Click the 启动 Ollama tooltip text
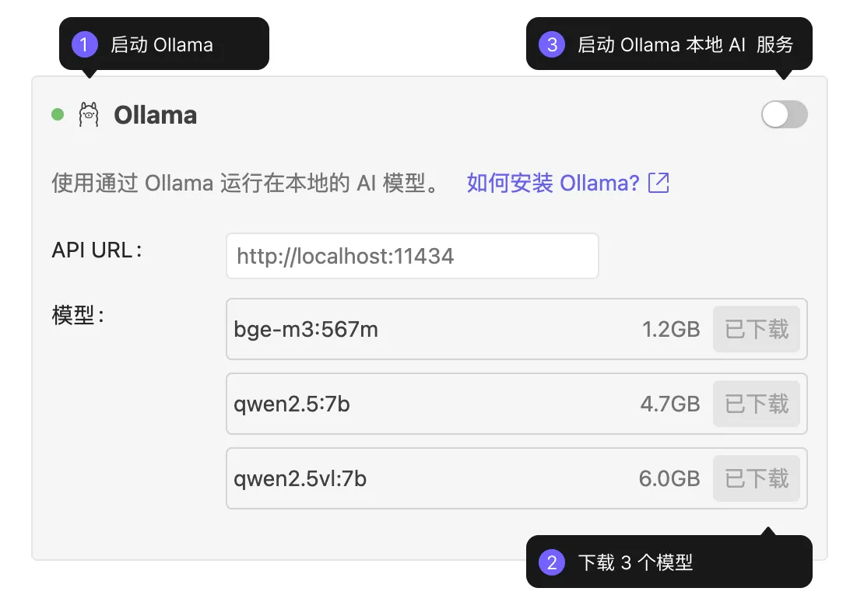This screenshot has height=616, width=864. (162, 44)
